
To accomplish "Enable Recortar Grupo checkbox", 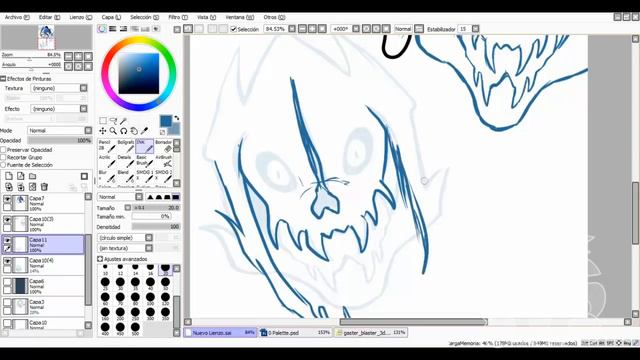I will [3, 157].
